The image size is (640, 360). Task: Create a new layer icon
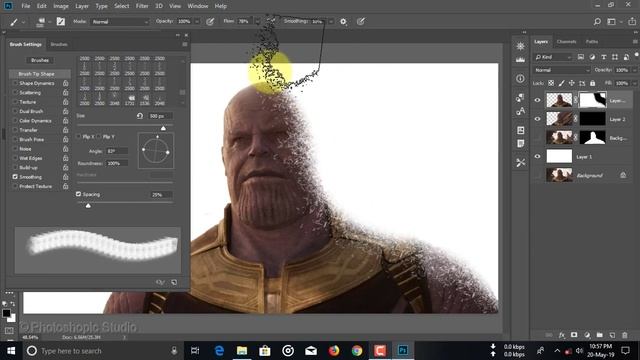click(612, 335)
